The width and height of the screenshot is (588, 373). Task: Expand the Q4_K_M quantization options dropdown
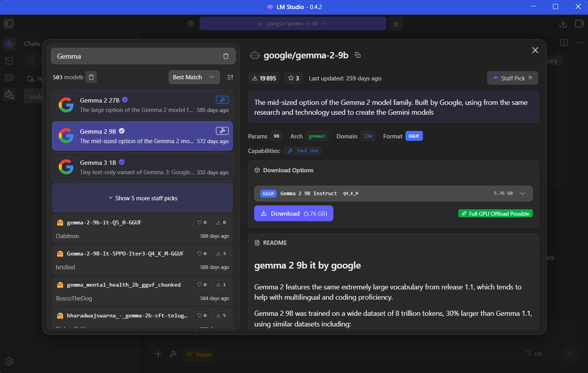point(523,193)
